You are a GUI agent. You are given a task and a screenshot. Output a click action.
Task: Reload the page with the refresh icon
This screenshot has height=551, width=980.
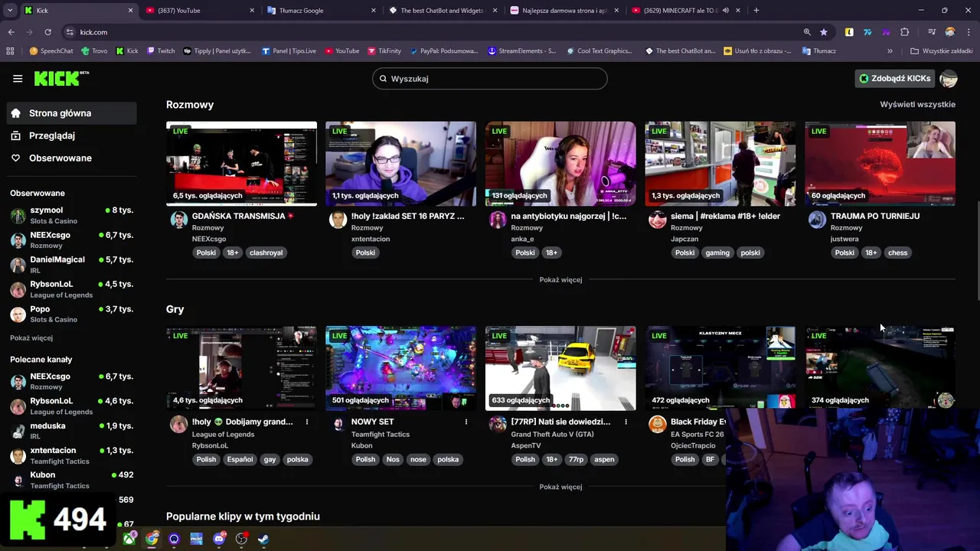(47, 32)
